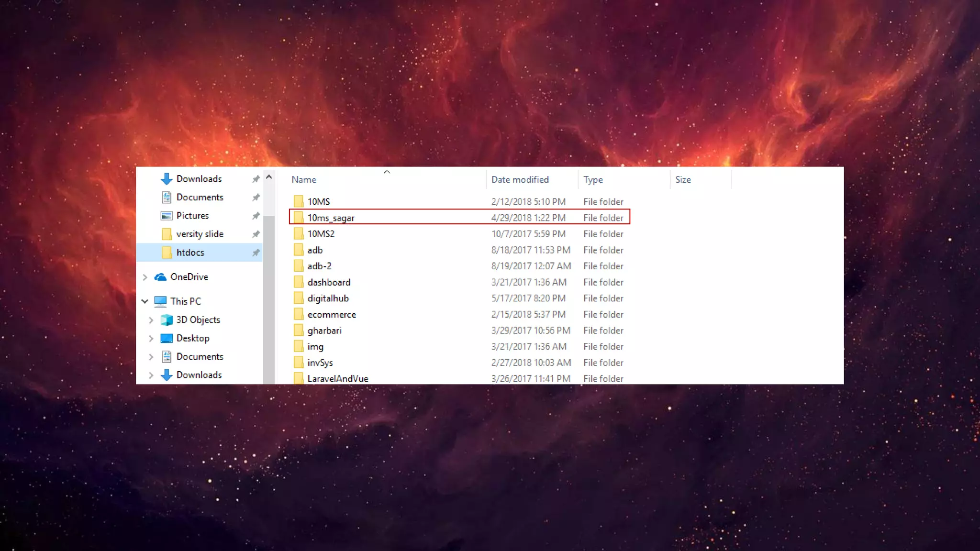Image resolution: width=980 pixels, height=551 pixels.
Task: Click the 10ms_sagar folder icon
Action: (x=299, y=218)
